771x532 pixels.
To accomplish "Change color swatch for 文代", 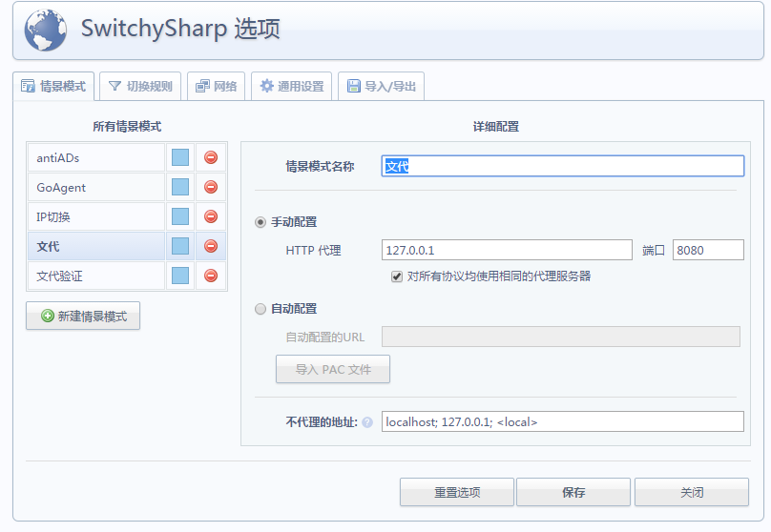I will [x=180, y=246].
